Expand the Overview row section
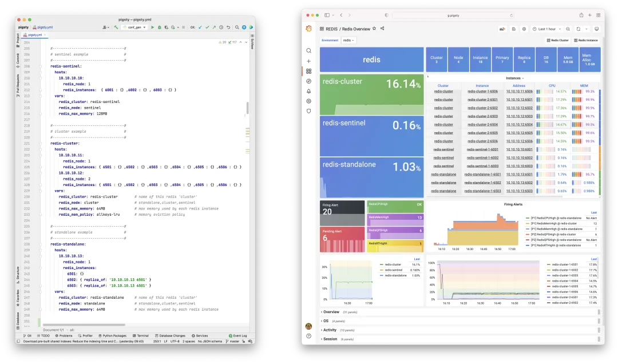This screenshot has width=618, height=364. [330, 312]
